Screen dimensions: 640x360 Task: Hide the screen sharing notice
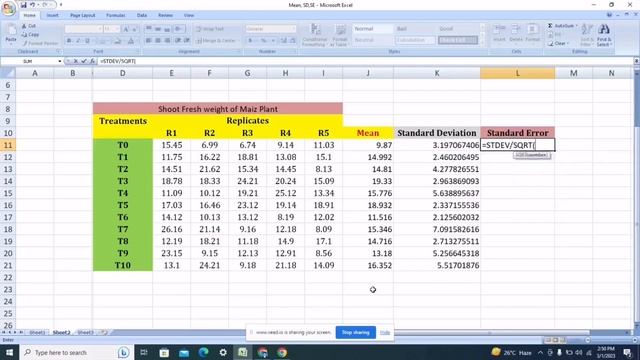pyautogui.click(x=385, y=332)
